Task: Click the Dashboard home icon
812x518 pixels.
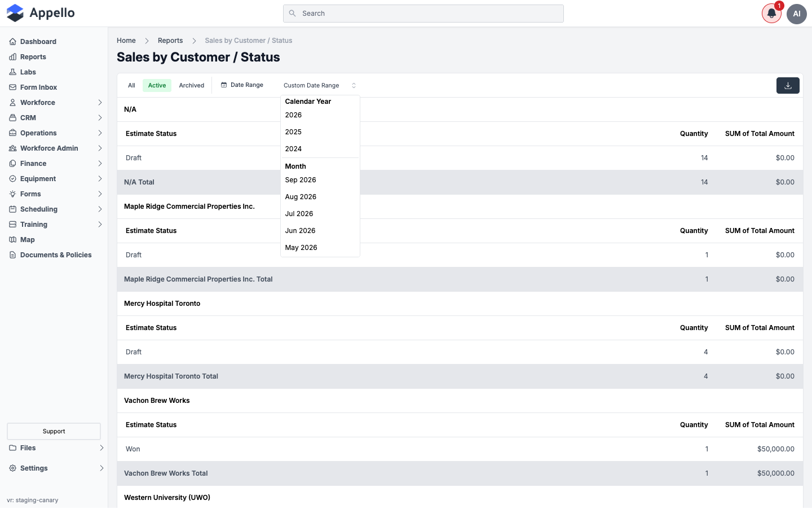Action: (x=12, y=42)
